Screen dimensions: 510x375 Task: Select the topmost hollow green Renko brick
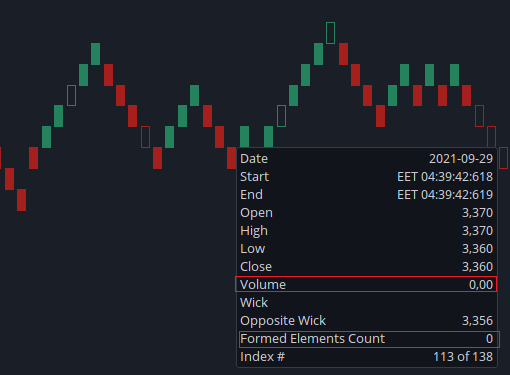click(x=330, y=33)
